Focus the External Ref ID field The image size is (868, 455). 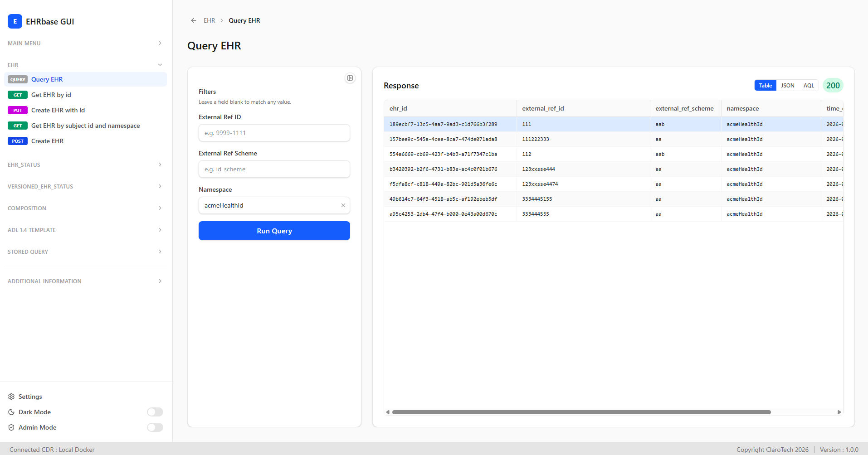[x=274, y=133]
